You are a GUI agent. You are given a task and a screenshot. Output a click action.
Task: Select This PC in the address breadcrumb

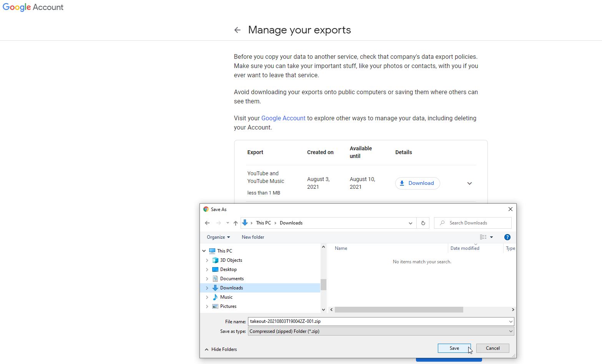pyautogui.click(x=263, y=223)
